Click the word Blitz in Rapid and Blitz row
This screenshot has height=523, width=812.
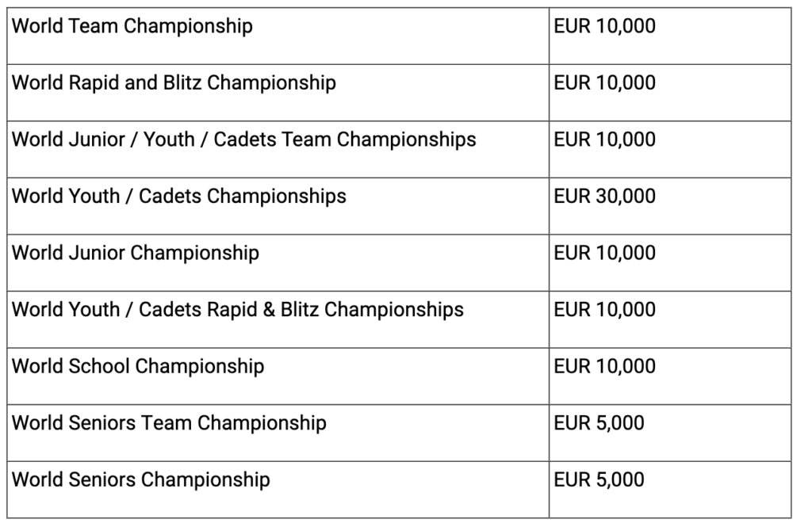coord(182,82)
